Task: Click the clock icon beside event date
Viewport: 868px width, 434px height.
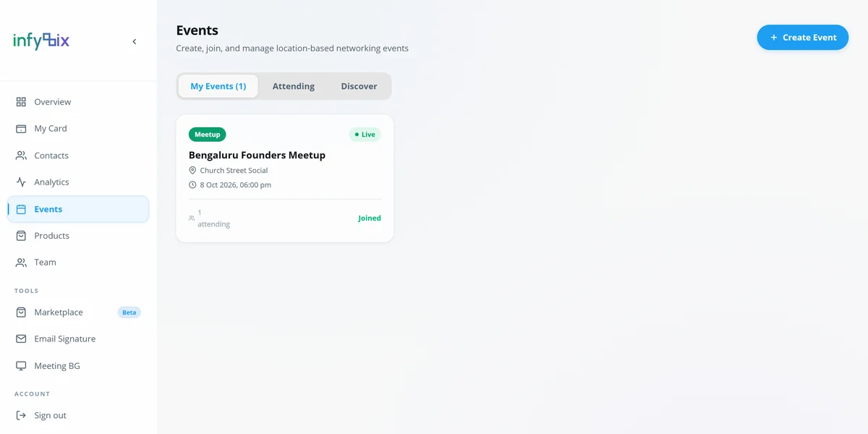Action: [x=192, y=185]
